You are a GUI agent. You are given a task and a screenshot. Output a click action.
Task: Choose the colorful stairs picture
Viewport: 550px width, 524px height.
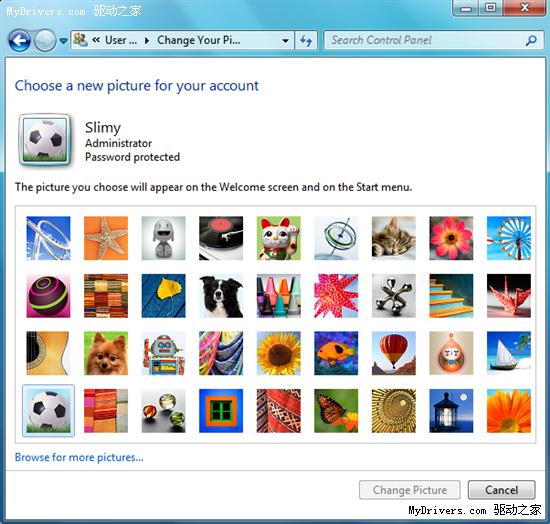[451, 296]
